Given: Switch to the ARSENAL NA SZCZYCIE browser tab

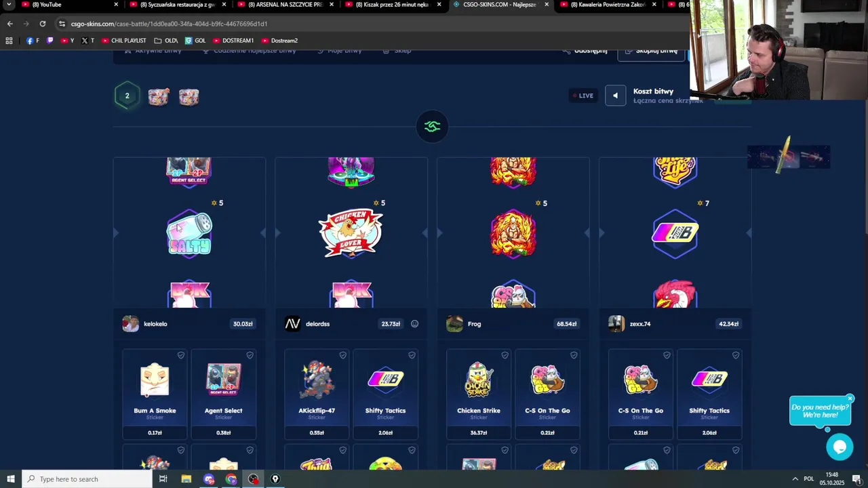Looking at the screenshot, I should coord(283,5).
